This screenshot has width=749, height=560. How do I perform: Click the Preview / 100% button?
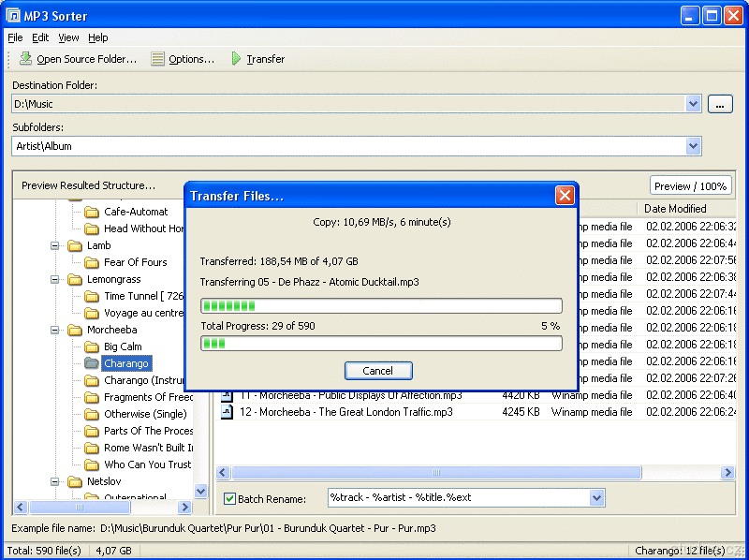coord(690,185)
